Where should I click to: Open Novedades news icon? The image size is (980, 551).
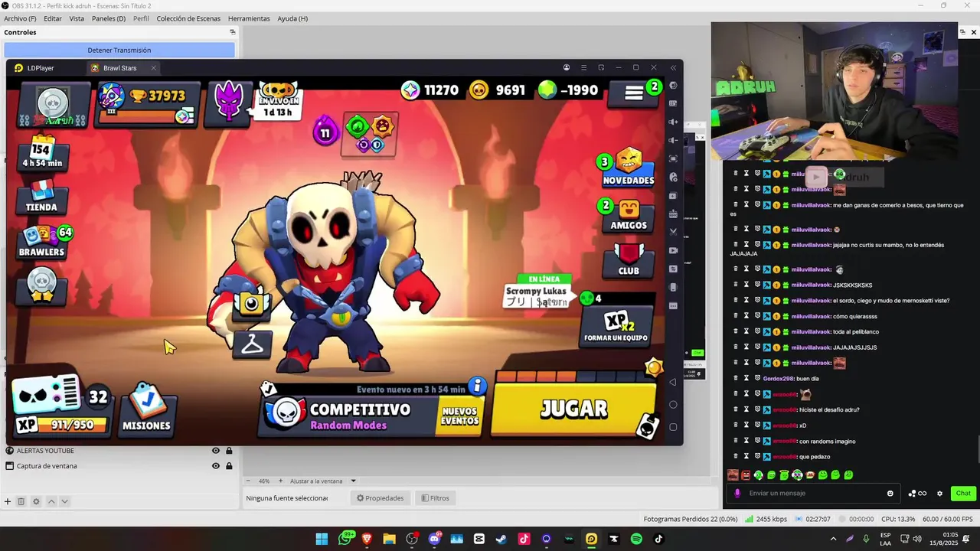629,168
